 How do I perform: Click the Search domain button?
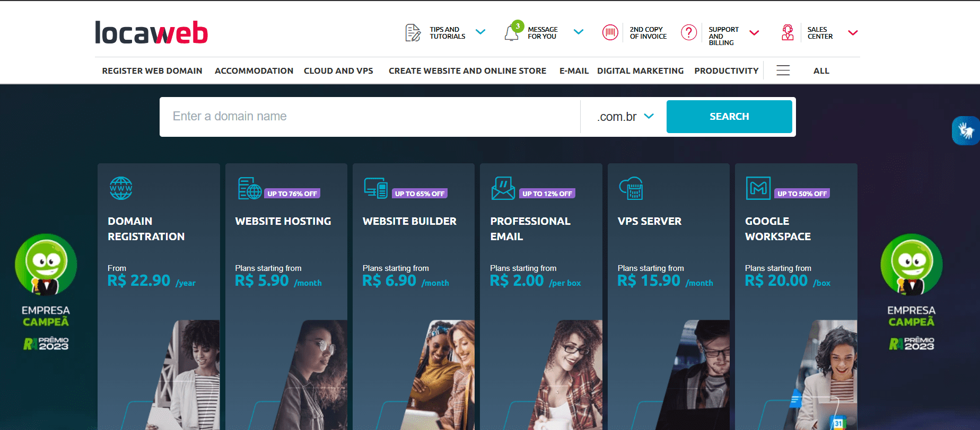pos(729,117)
